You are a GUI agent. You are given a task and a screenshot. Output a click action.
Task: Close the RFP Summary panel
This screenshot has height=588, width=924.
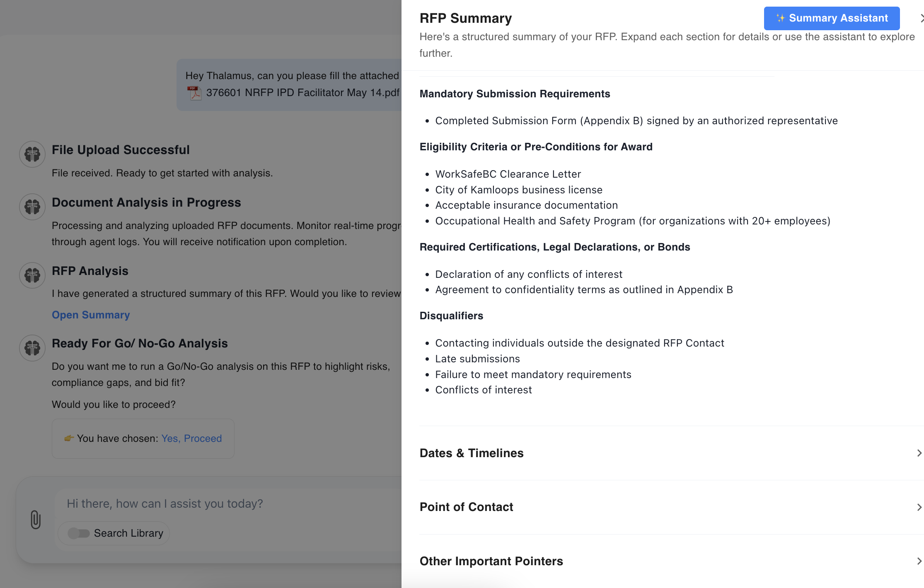921,18
